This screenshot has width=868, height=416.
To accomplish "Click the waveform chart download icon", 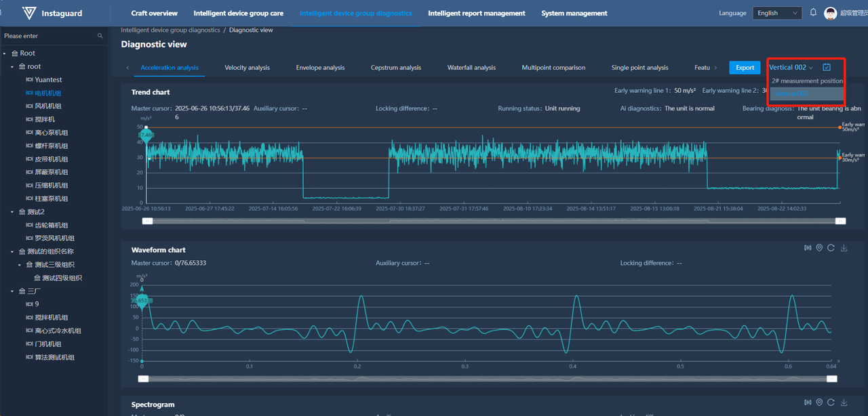I will 844,248.
